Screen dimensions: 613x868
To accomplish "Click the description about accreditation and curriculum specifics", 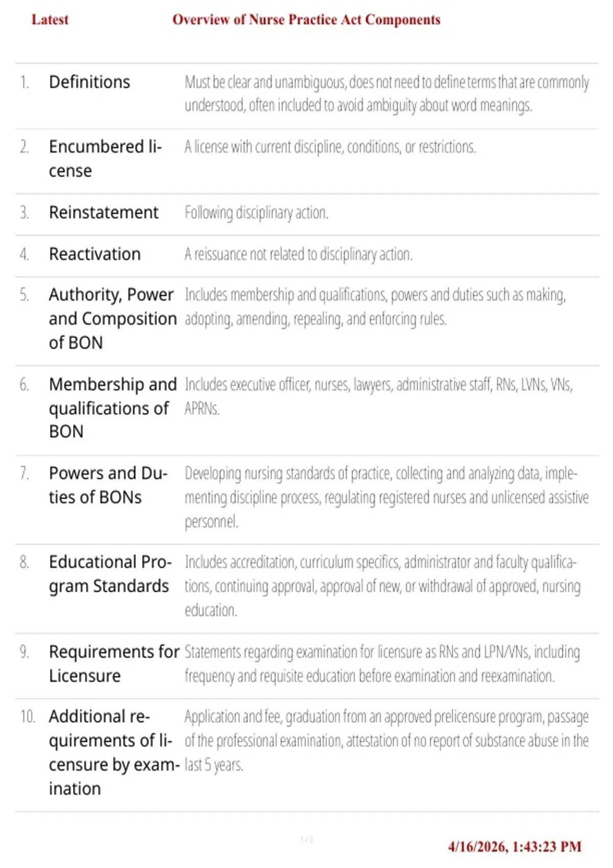I will pyautogui.click(x=383, y=586).
